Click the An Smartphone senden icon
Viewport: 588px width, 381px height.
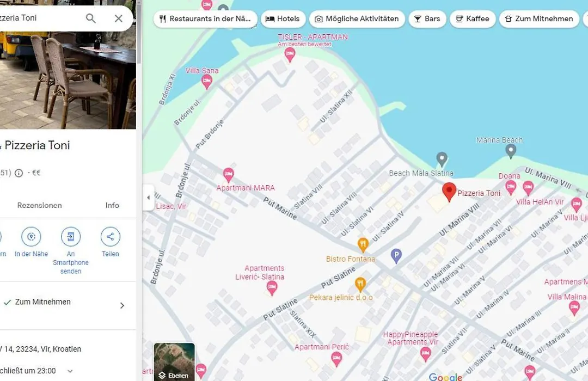(70, 237)
